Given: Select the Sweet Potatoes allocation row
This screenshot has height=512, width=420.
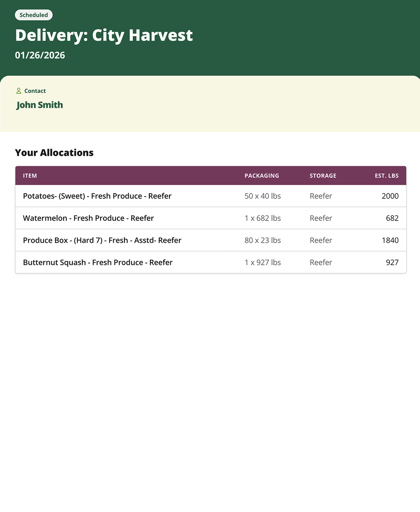Looking at the screenshot, I should [97, 196].
